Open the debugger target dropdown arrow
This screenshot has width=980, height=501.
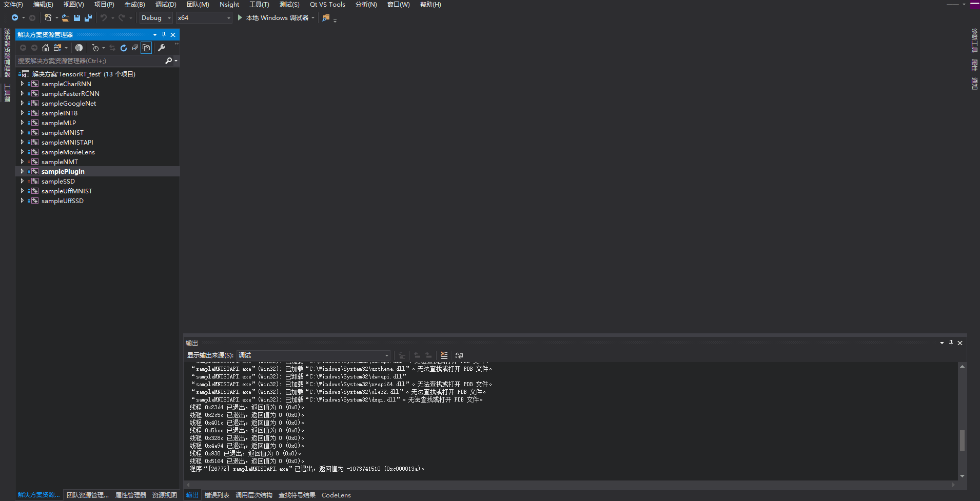313,18
